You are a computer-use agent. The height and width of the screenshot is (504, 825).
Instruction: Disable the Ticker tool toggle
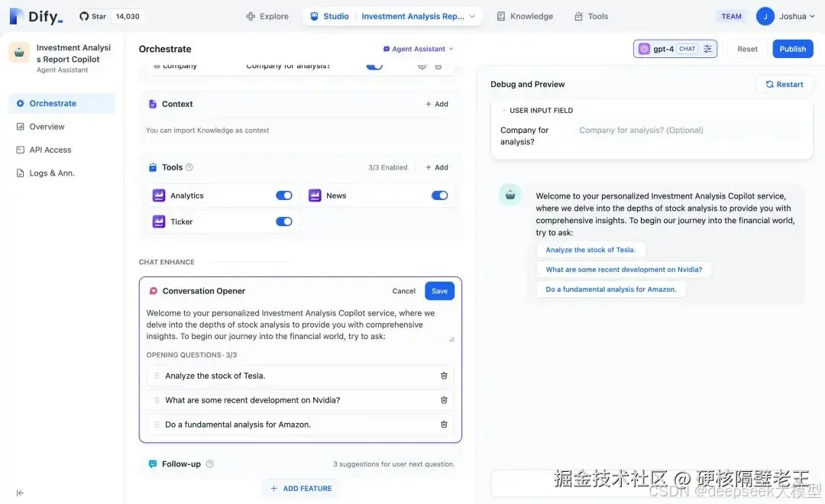(x=283, y=221)
